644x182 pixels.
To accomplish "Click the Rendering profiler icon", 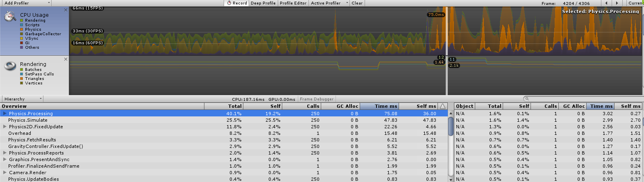I will pyautogui.click(x=10, y=66).
